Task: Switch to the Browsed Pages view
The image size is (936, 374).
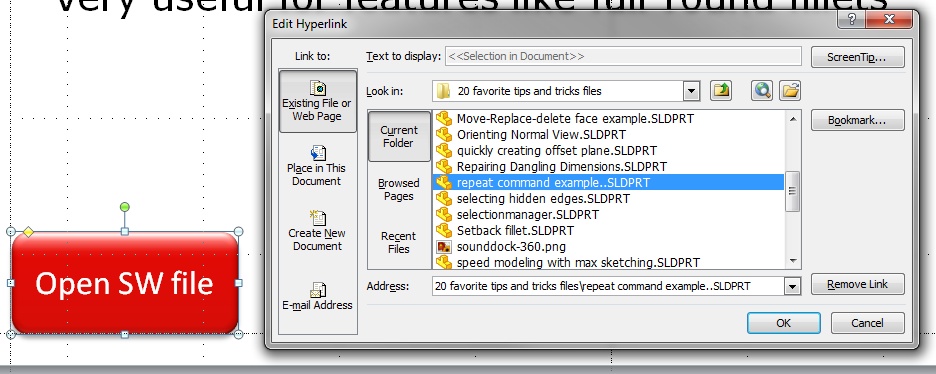Action: click(x=399, y=189)
